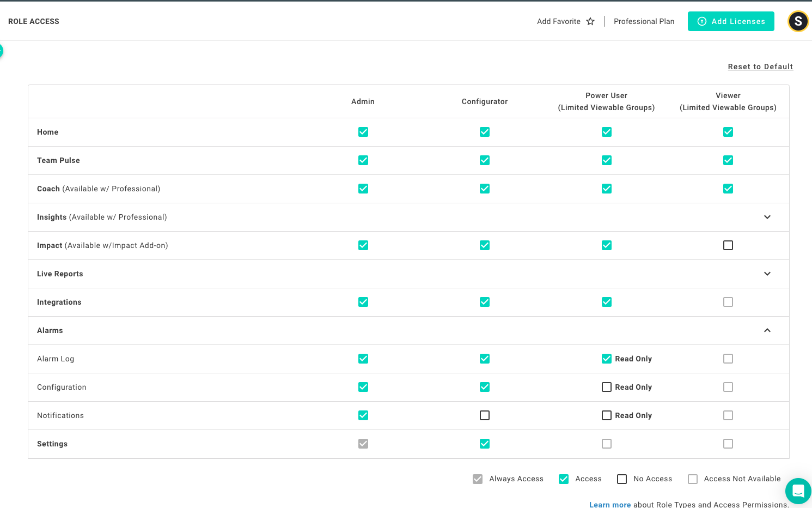The width and height of the screenshot is (812, 508).
Task: Toggle Admin checkbox for Integrations
Action: tap(363, 302)
